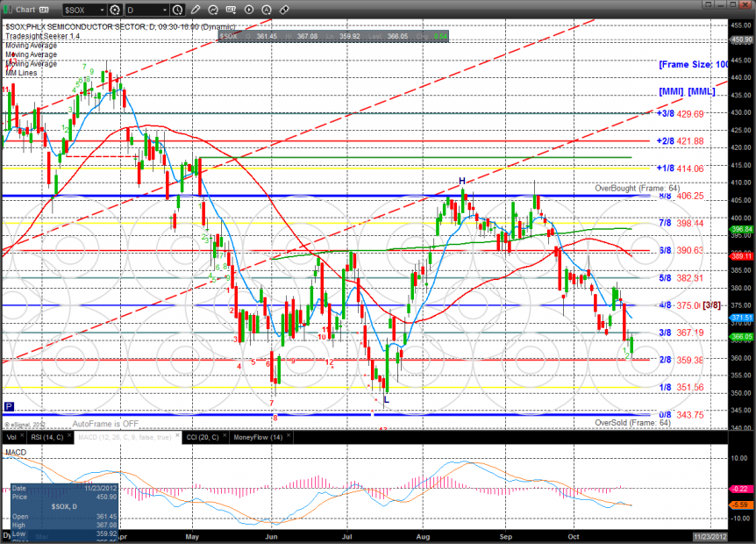
Task: Click the blue P marker on chart
Action: click(x=9, y=406)
